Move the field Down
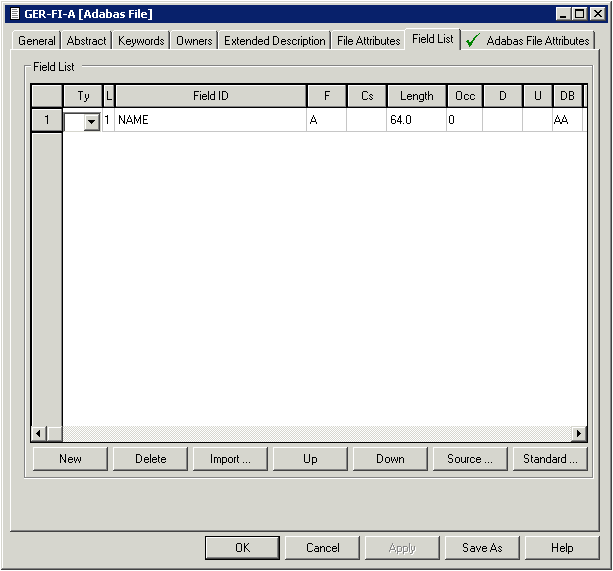The image size is (613, 571). point(390,459)
